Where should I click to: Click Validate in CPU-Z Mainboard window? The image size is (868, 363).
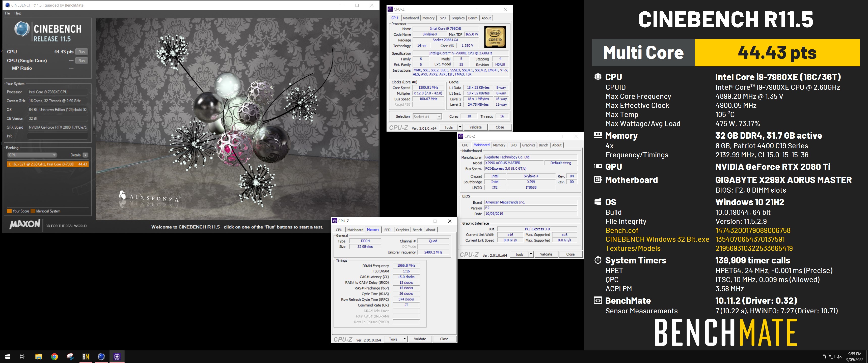click(546, 254)
